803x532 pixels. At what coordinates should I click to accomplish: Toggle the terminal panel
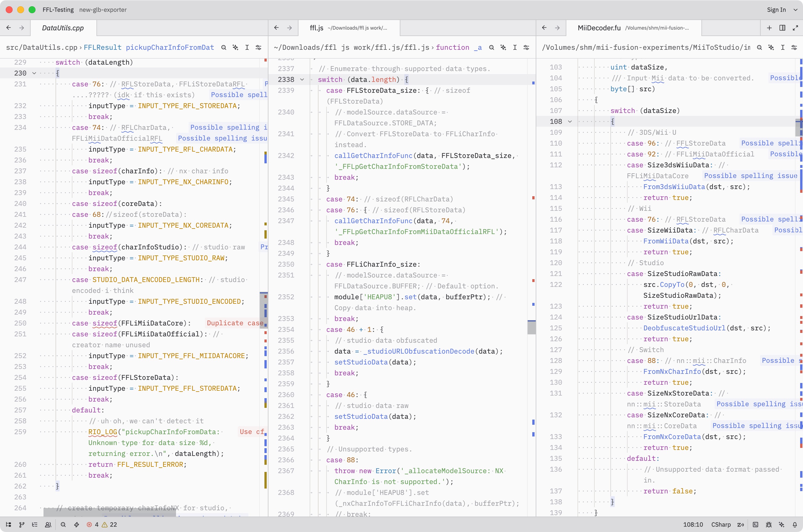(x=755, y=525)
